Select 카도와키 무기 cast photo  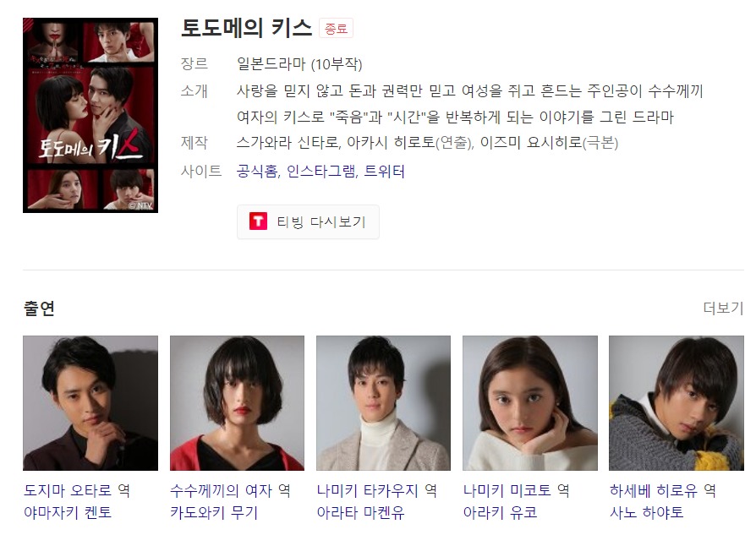pyautogui.click(x=237, y=403)
